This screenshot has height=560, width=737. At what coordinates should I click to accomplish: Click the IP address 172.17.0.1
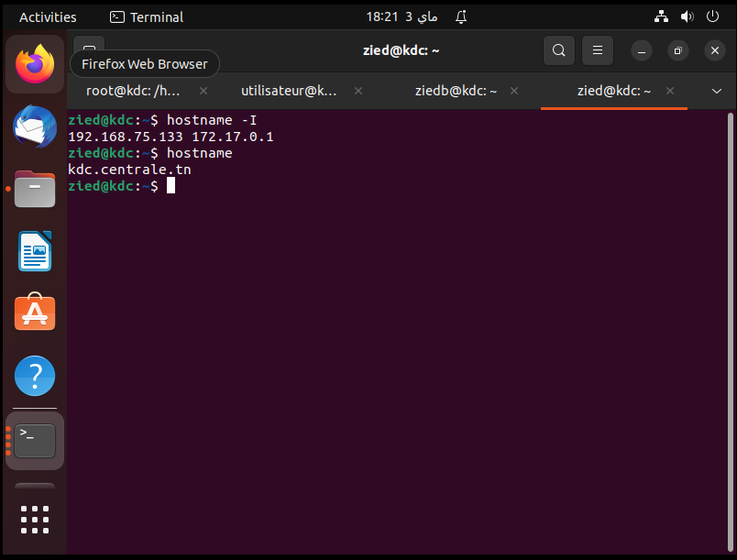(233, 137)
